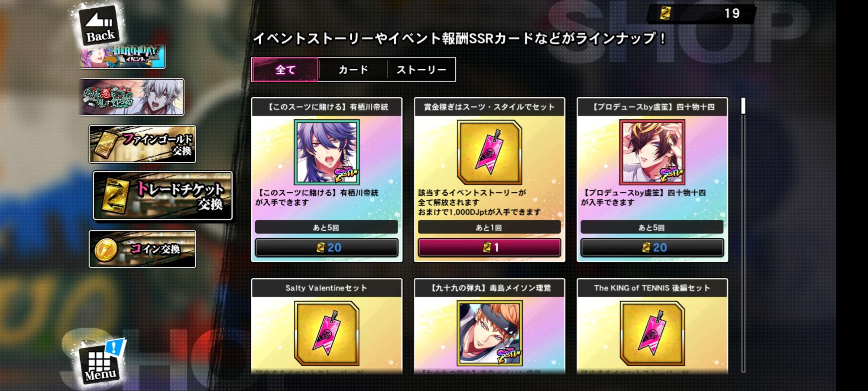Buy 有栖川帝統 card for 20 tickets

click(x=327, y=247)
